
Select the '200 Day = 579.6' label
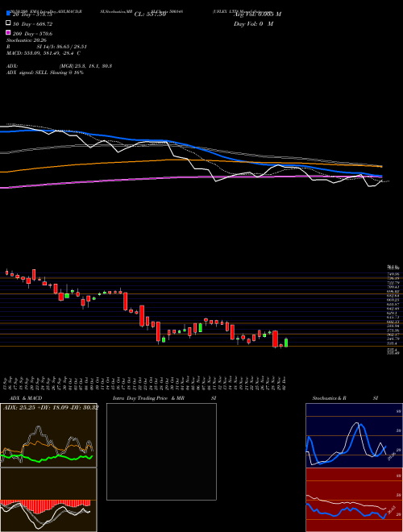click(x=32, y=34)
